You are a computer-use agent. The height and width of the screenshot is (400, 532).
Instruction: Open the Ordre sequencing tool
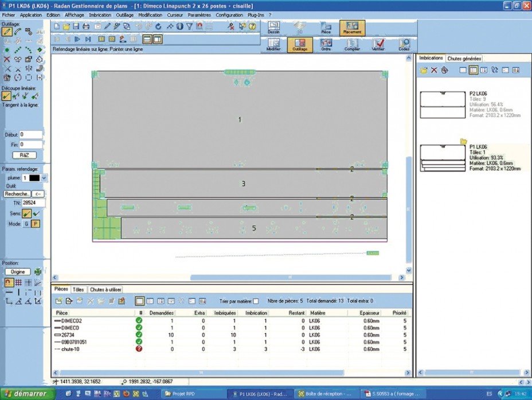tap(326, 45)
